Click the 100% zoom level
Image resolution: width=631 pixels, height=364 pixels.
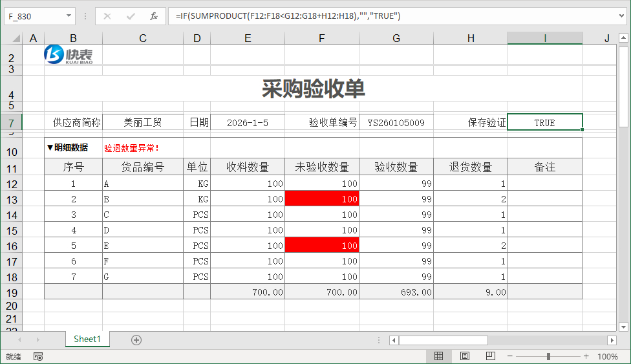click(x=607, y=356)
